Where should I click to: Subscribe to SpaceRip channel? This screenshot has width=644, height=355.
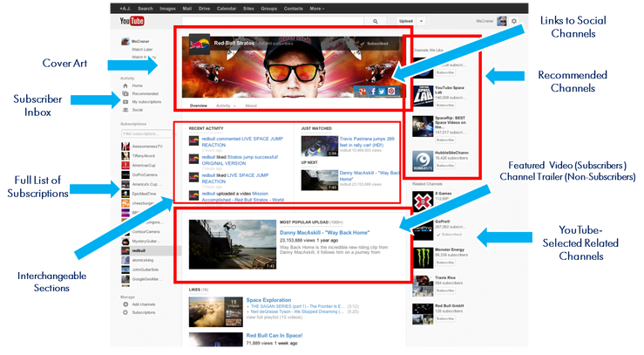[445, 140]
